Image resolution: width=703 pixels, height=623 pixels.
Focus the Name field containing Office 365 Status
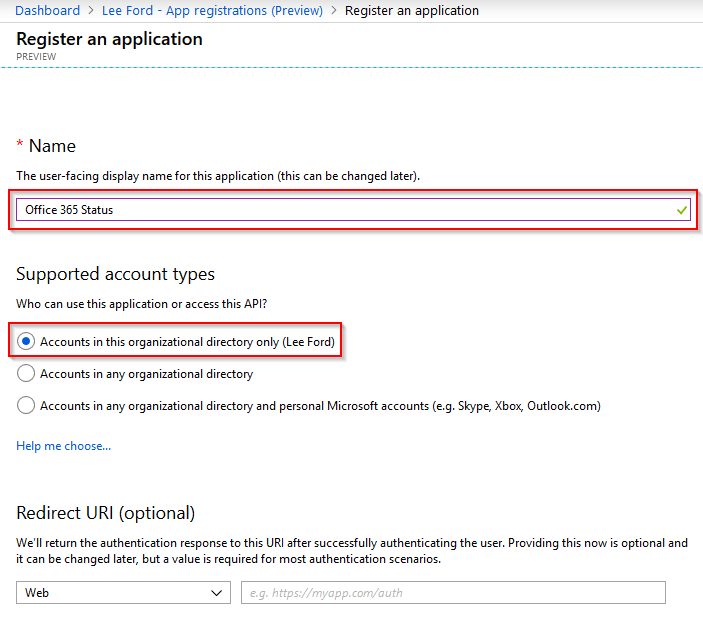pyautogui.click(x=353, y=210)
